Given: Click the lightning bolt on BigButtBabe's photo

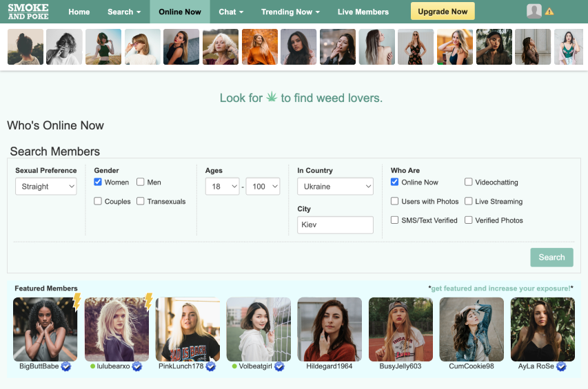Looking at the screenshot, I should (x=77, y=302).
